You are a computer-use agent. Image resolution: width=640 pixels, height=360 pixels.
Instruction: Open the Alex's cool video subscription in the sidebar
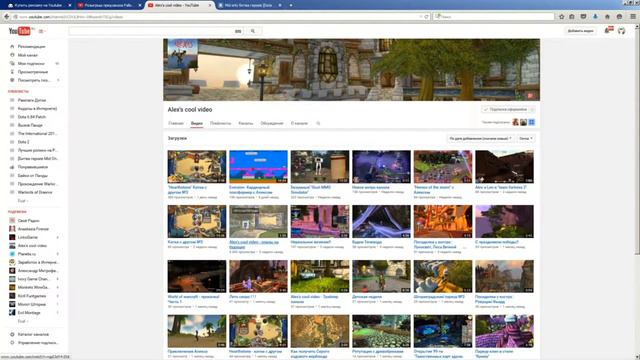pos(32,246)
